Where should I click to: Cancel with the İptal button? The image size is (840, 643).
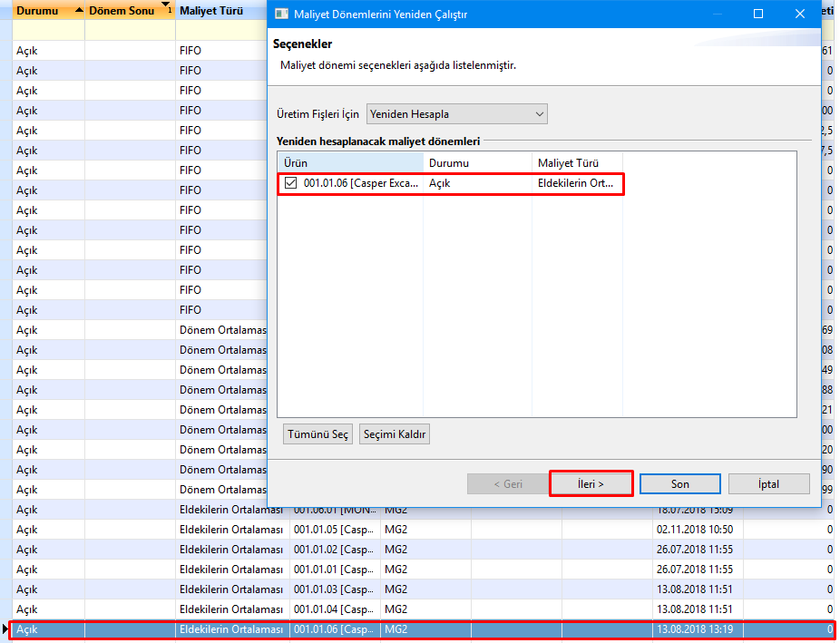(768, 484)
